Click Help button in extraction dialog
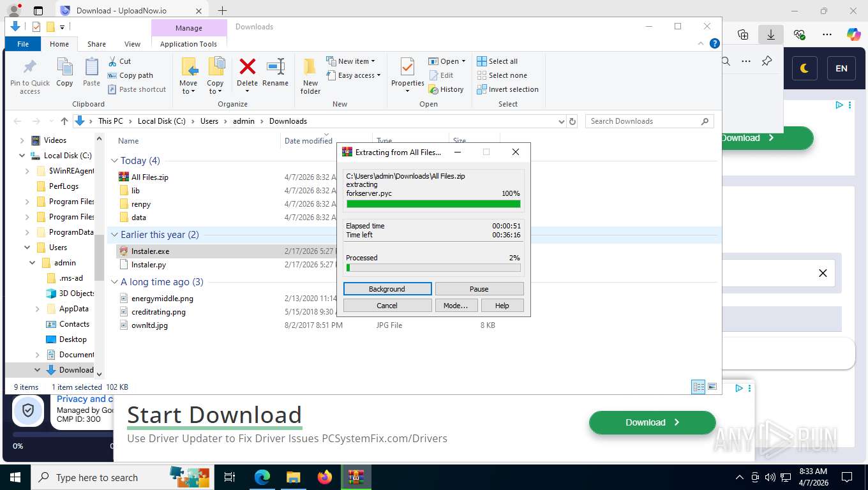 pyautogui.click(x=502, y=306)
